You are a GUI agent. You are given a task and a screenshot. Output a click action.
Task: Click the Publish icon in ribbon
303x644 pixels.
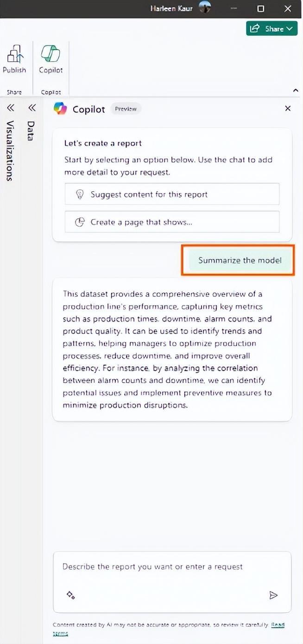[x=14, y=55]
